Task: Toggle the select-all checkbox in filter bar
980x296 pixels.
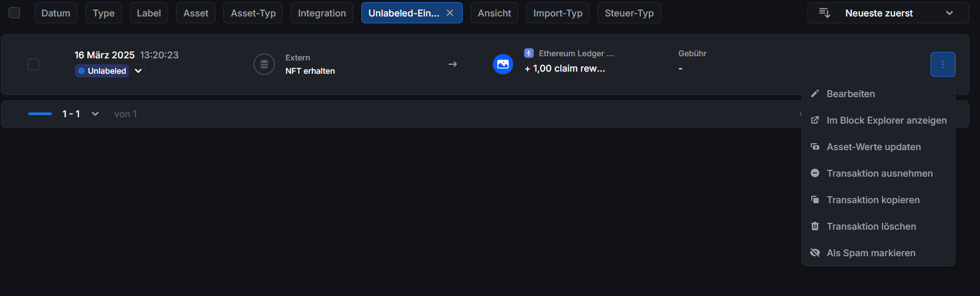Action: [x=14, y=13]
